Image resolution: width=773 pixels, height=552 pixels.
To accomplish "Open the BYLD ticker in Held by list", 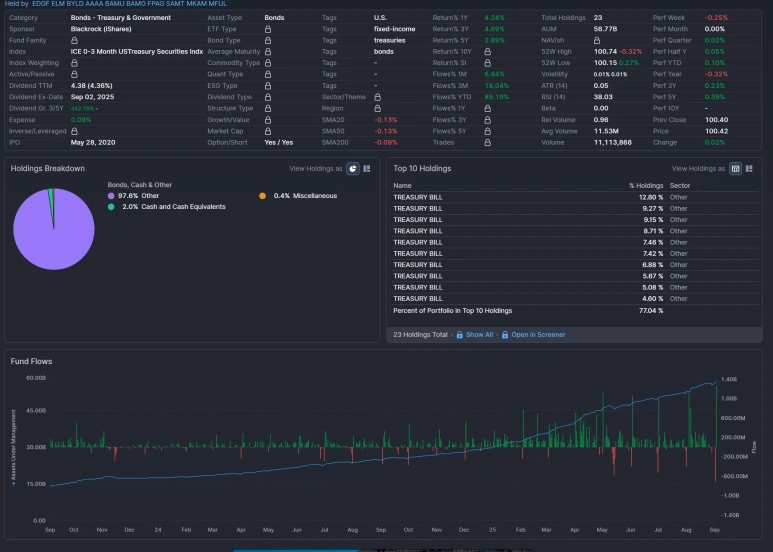I will [75, 3].
